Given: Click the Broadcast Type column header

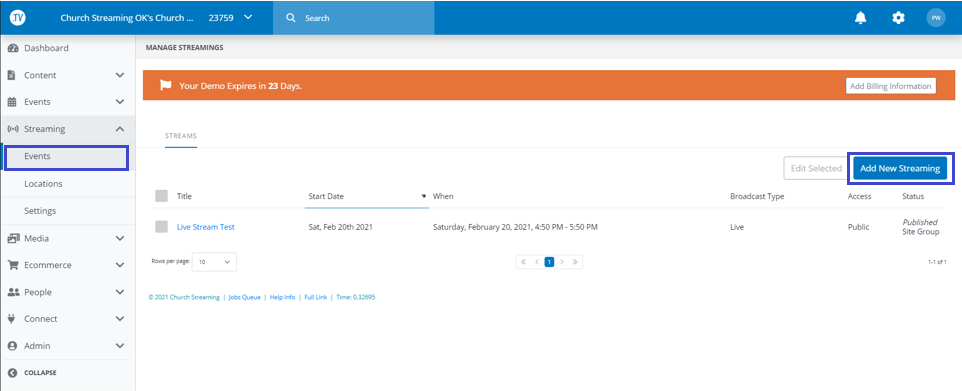Looking at the screenshot, I should pos(757,196).
